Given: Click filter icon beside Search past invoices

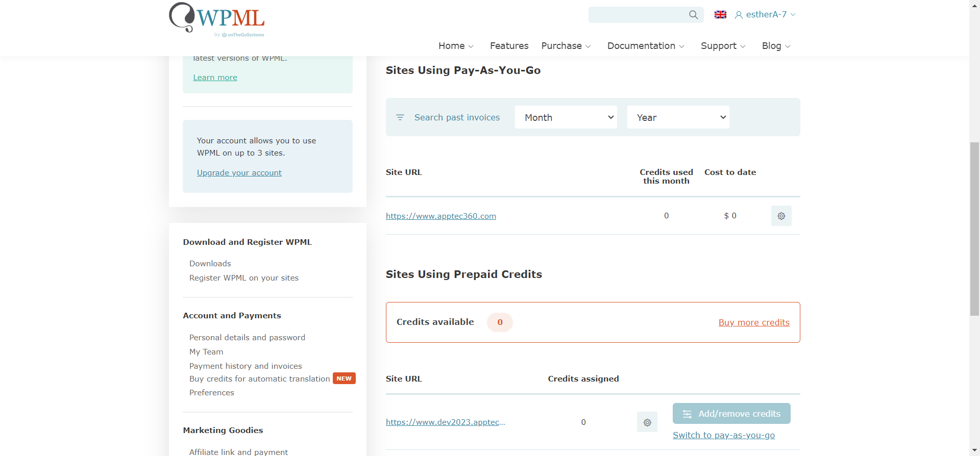Looking at the screenshot, I should (400, 117).
